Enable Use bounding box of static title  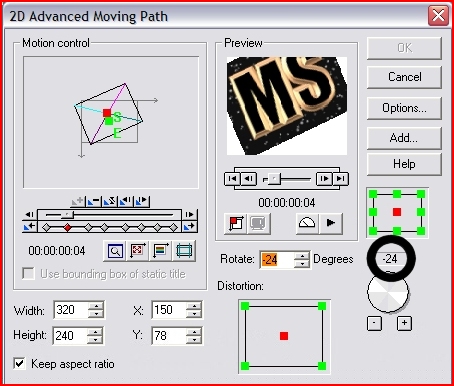(x=28, y=274)
